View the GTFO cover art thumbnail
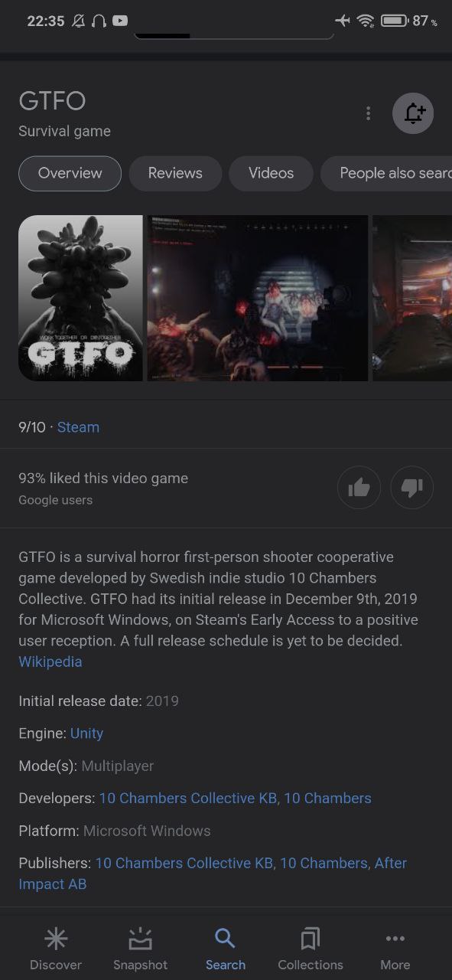The image size is (452, 980). pos(80,298)
